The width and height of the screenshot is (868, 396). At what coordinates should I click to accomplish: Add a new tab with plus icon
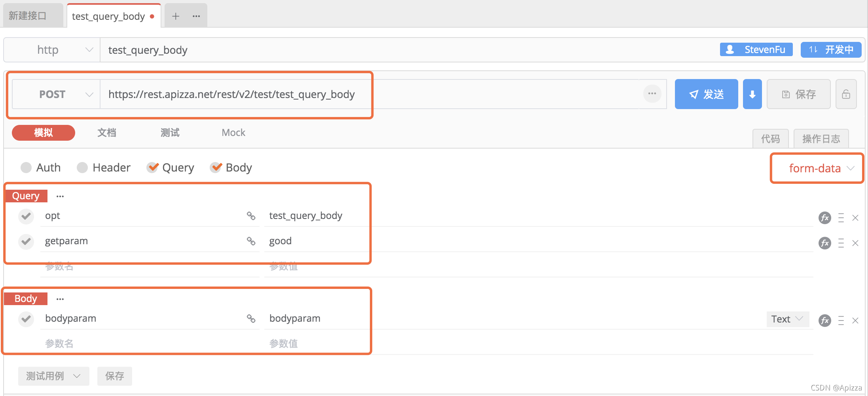click(176, 16)
